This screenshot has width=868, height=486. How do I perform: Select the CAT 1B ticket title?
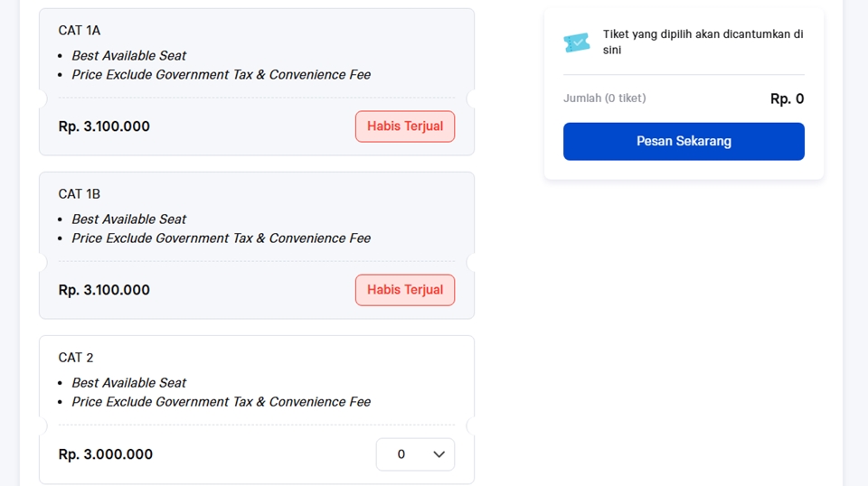tap(80, 194)
